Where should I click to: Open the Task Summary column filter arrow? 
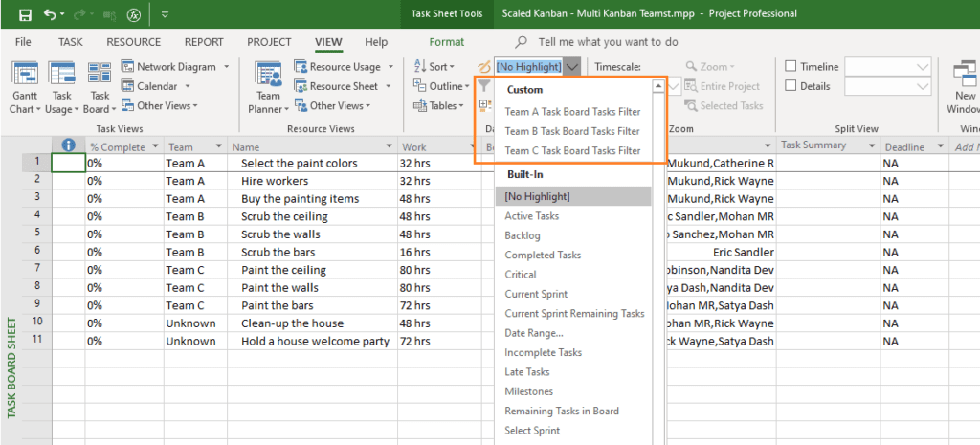click(872, 145)
